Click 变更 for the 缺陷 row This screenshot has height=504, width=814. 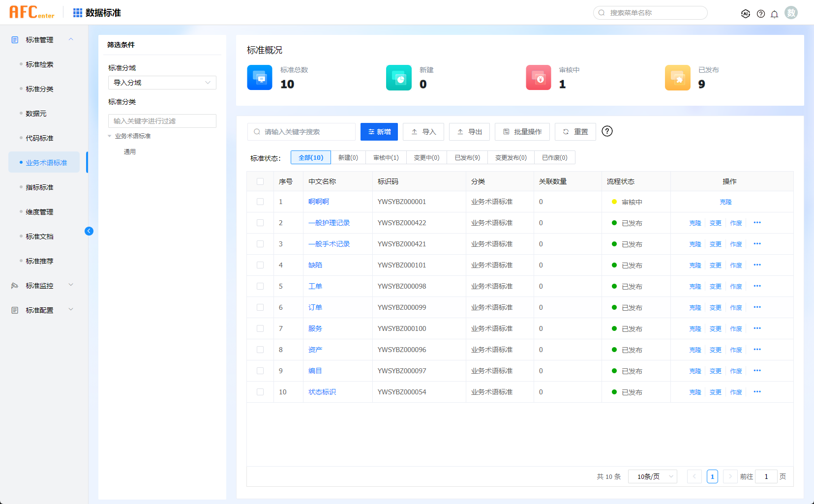click(x=716, y=266)
